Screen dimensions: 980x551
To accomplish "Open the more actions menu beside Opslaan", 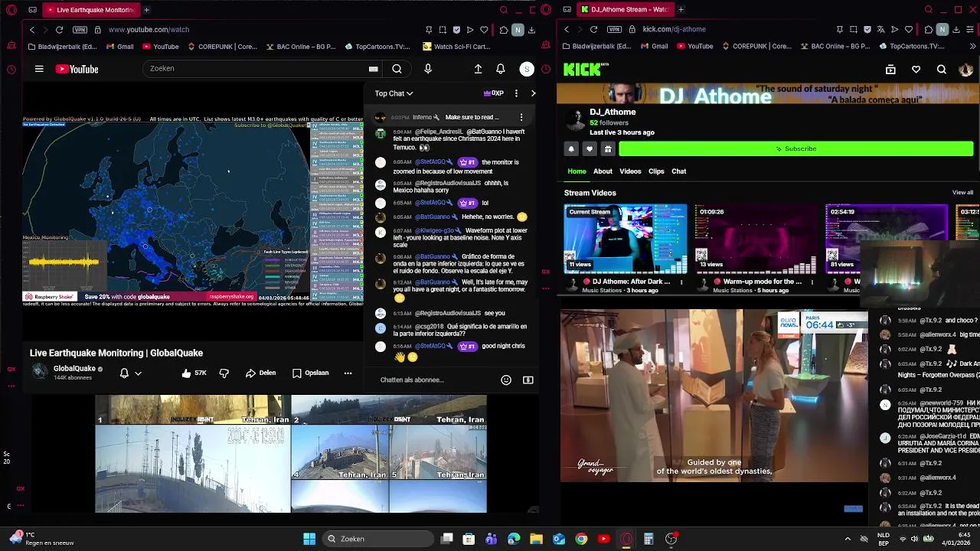I will (348, 373).
